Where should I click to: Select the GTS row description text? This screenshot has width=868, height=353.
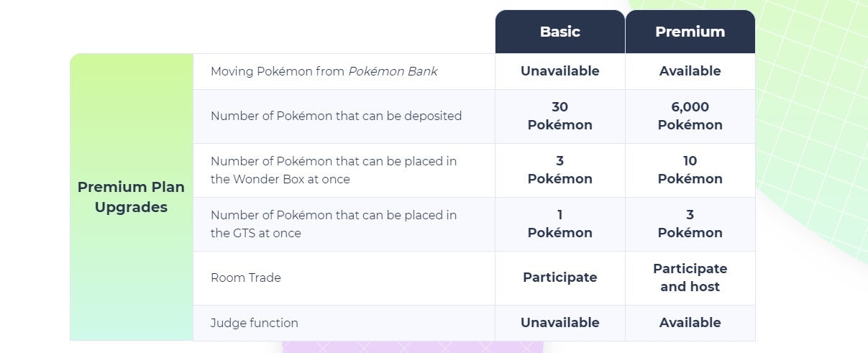333,224
